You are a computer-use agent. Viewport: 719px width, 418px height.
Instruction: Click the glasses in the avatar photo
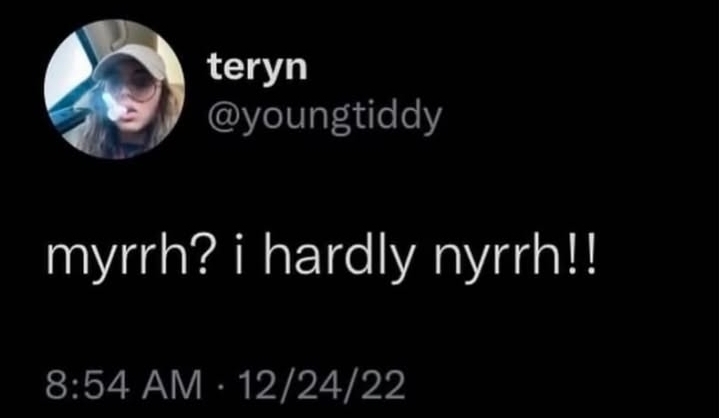139,85
